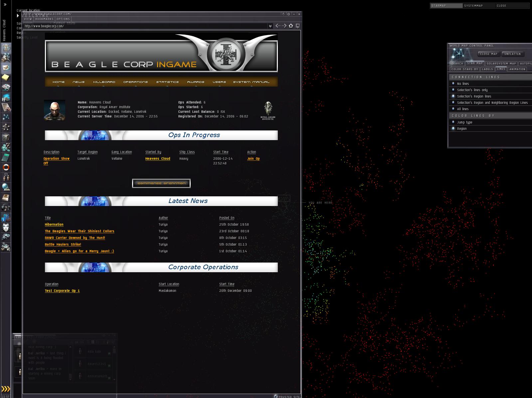Click the icon right of browser home button
This screenshot has width=532, height=398.
pos(297,26)
